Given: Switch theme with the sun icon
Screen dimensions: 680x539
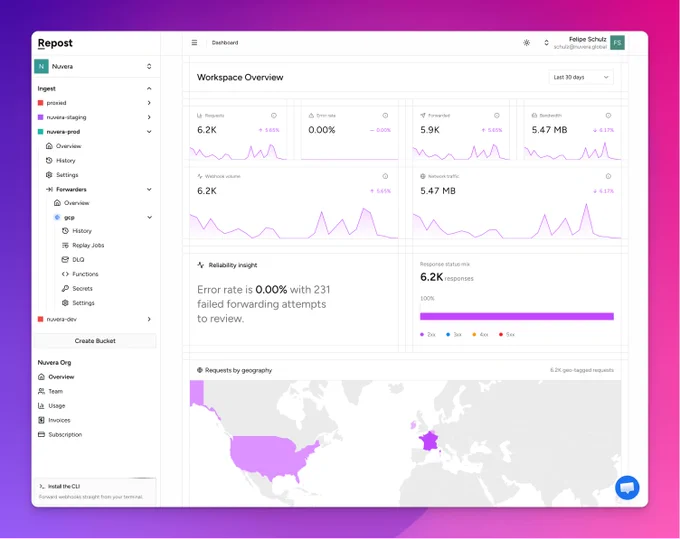Looking at the screenshot, I should pos(526,42).
